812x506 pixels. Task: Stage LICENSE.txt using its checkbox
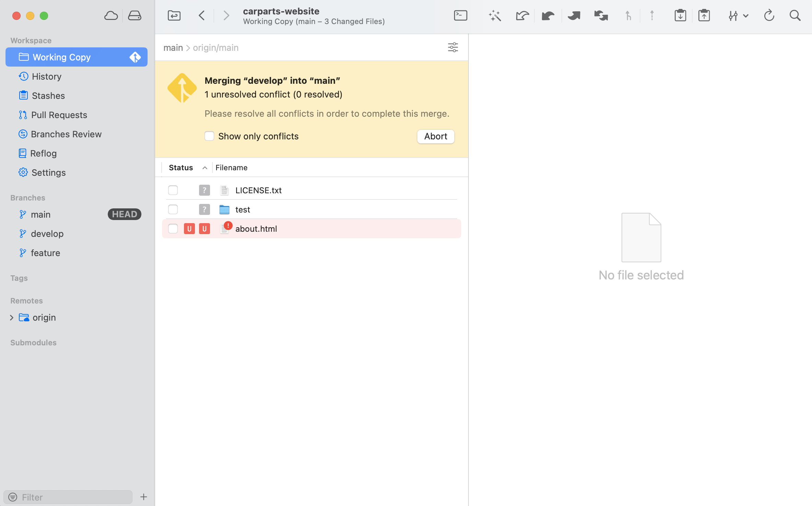click(x=173, y=190)
